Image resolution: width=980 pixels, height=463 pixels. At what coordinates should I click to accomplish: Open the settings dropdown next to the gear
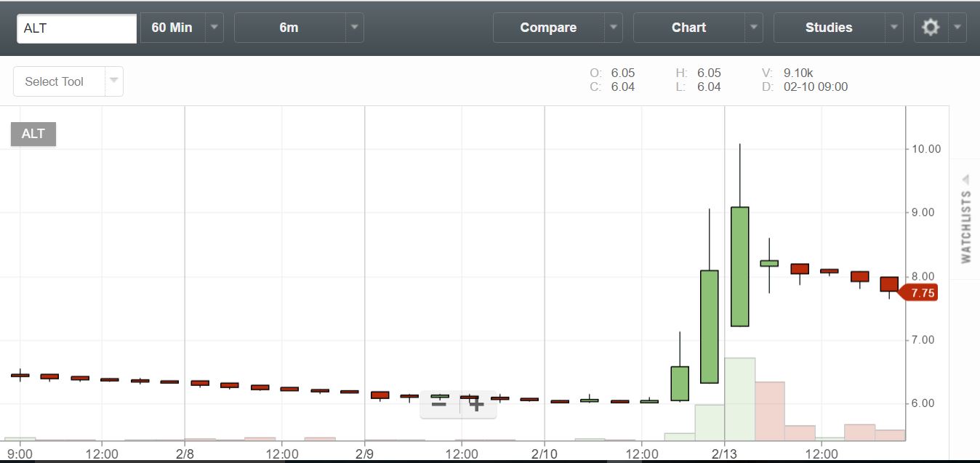[x=957, y=27]
